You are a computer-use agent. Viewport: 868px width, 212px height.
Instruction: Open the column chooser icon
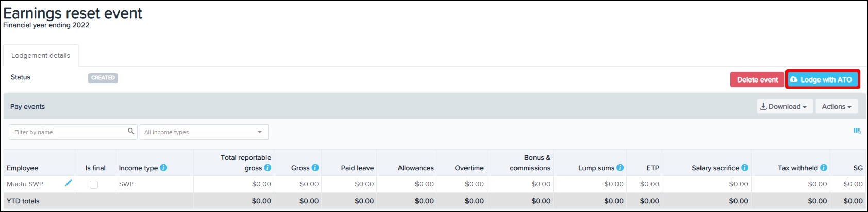point(857,131)
